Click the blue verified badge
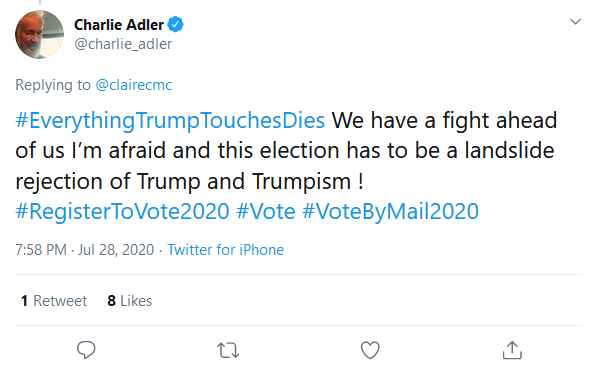Image resolution: width=598 pixels, height=373 pixels. point(175,25)
